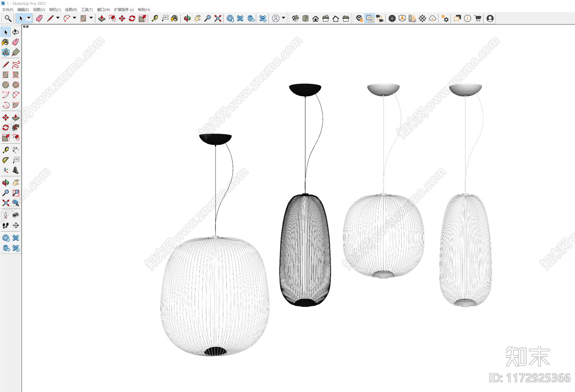Click the large white round pendant lamp
This screenshot has width=575, height=392.
pyautogui.click(x=215, y=296)
